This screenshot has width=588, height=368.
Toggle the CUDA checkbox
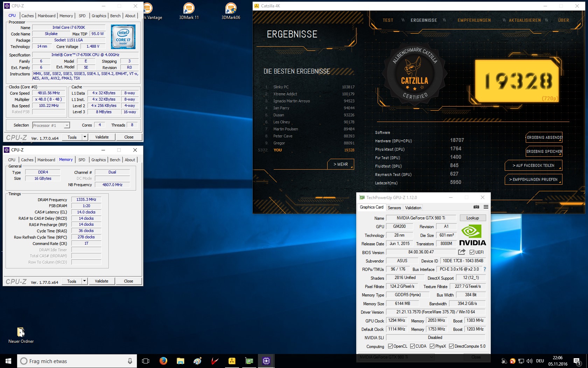coord(412,346)
